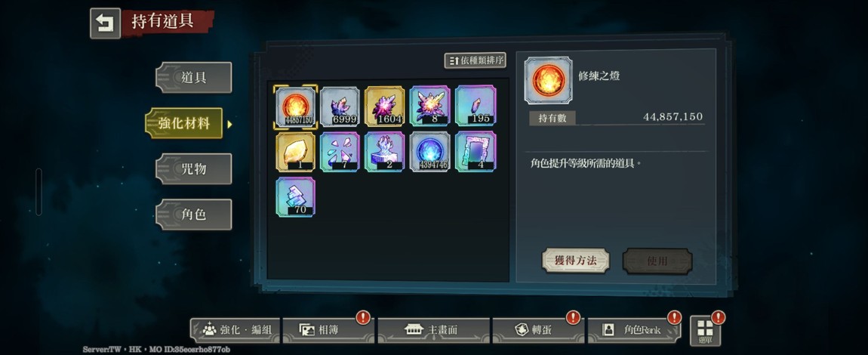Select the card stack item with count 70

(x=296, y=197)
